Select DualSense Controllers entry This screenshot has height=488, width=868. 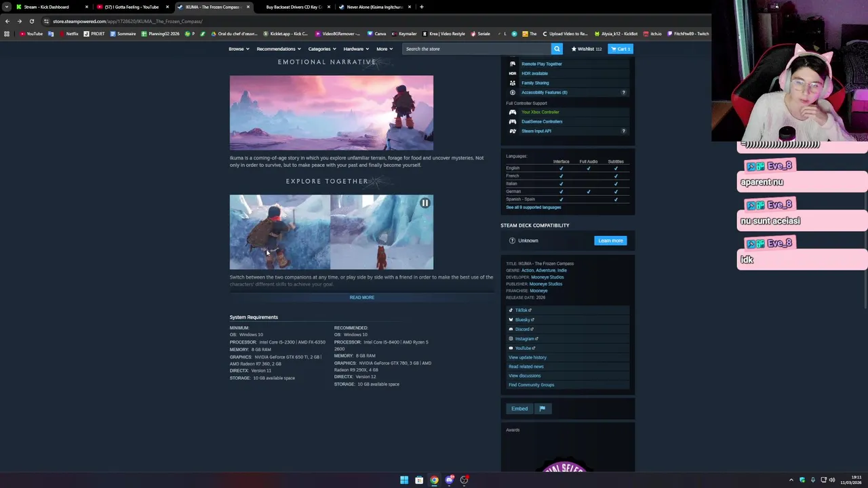[542, 121]
